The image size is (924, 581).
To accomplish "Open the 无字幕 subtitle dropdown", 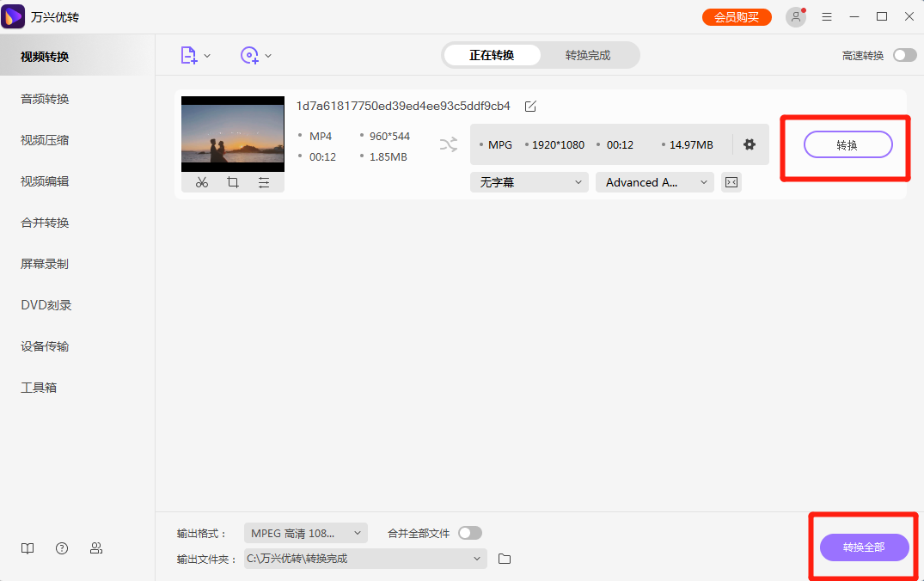I will pos(528,181).
